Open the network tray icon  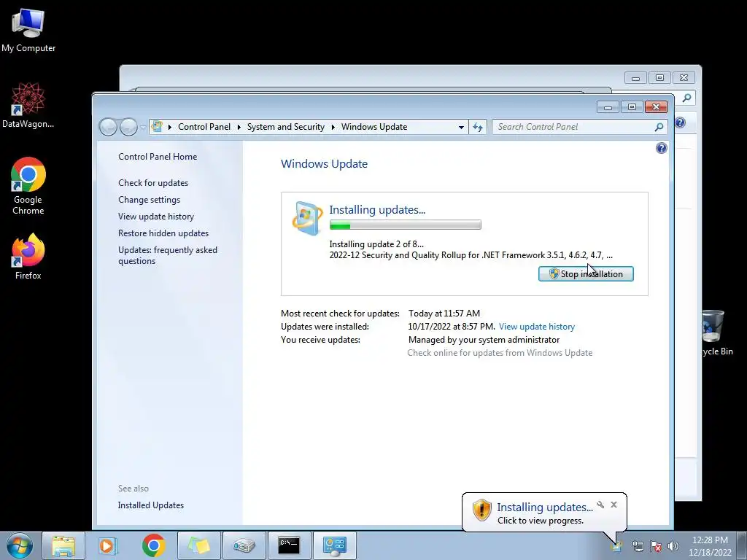pos(638,546)
